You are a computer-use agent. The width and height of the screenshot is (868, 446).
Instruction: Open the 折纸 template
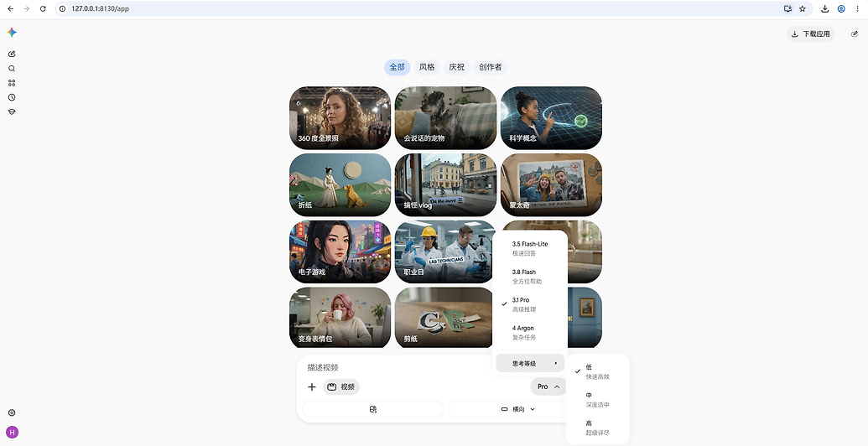click(x=340, y=184)
